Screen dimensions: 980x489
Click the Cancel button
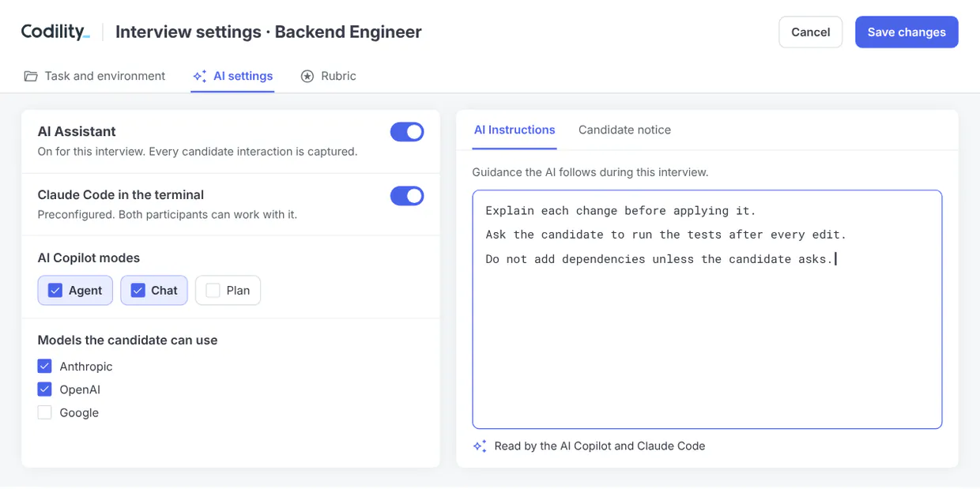[x=811, y=32]
